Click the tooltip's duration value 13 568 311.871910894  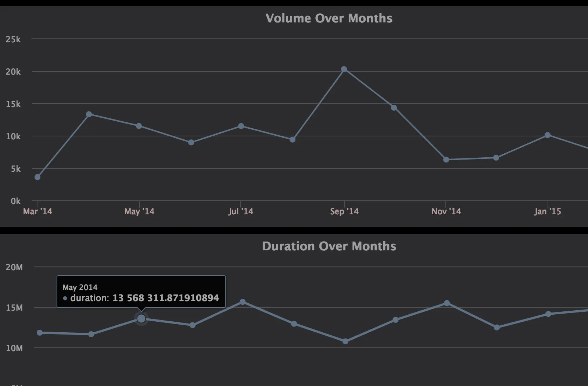point(165,298)
